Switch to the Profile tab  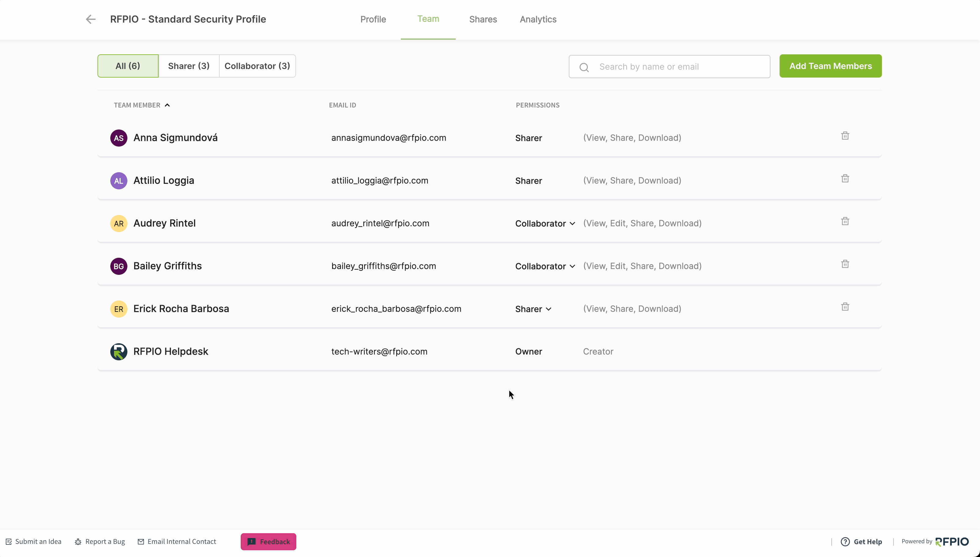tap(373, 19)
